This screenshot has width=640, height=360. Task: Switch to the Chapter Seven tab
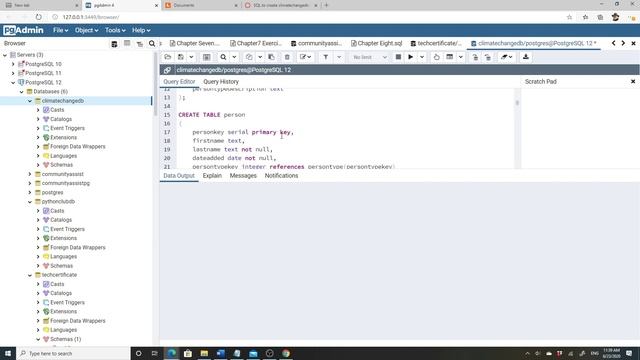point(195,43)
